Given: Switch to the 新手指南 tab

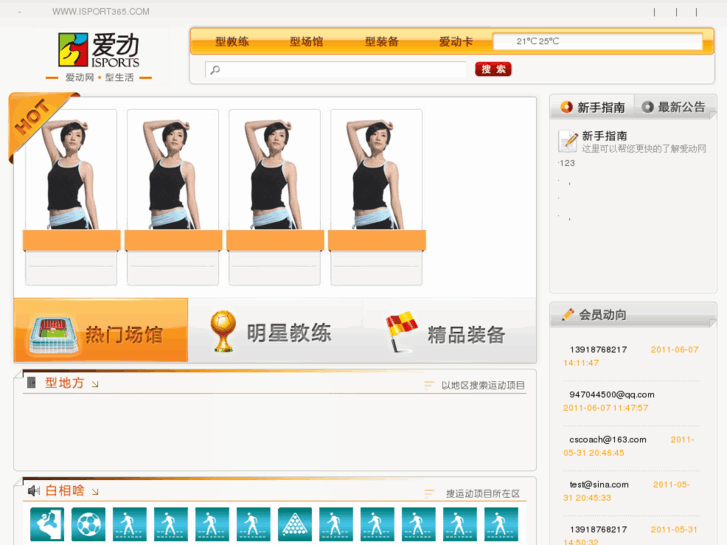Looking at the screenshot, I should pos(592,107).
